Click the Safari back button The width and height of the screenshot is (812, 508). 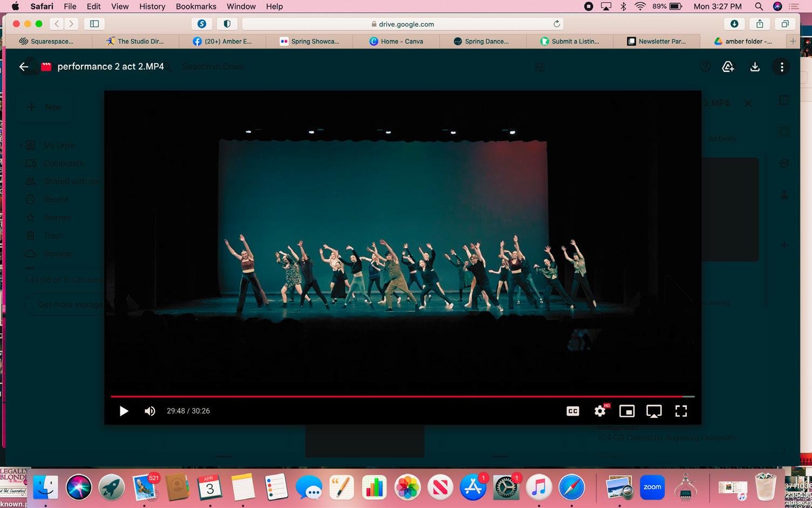(57, 24)
